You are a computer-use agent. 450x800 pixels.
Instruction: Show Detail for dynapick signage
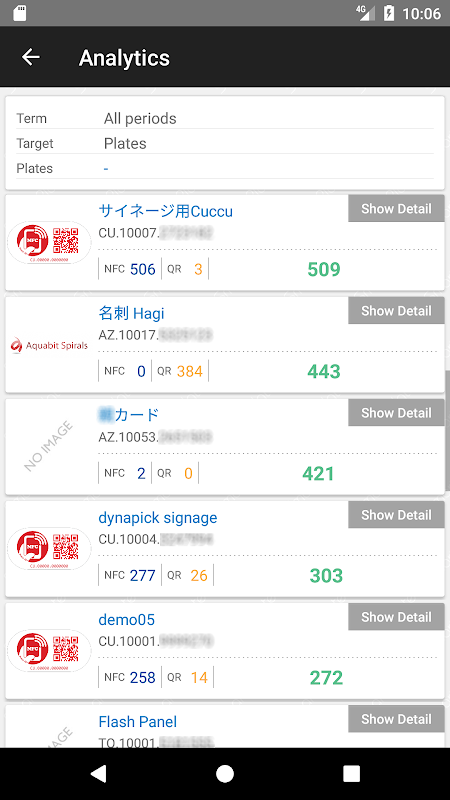tap(396, 514)
